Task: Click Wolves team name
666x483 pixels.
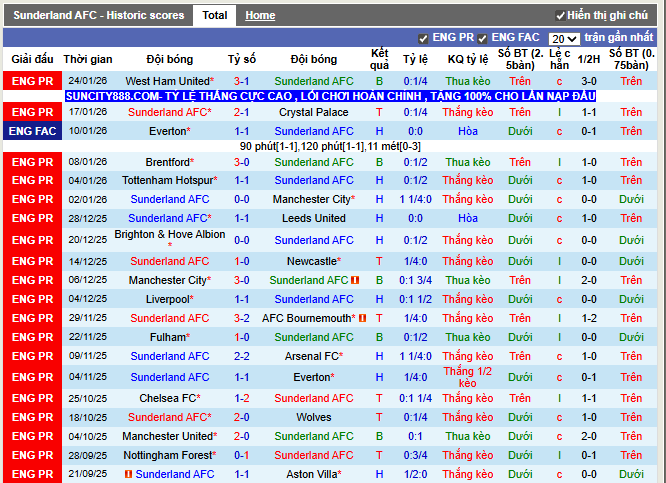Action: (313, 417)
